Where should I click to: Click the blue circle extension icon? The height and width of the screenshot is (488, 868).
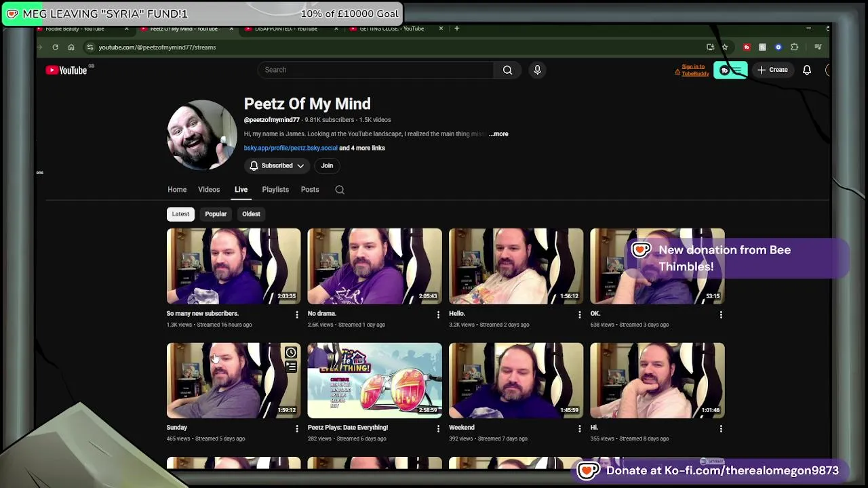click(778, 47)
